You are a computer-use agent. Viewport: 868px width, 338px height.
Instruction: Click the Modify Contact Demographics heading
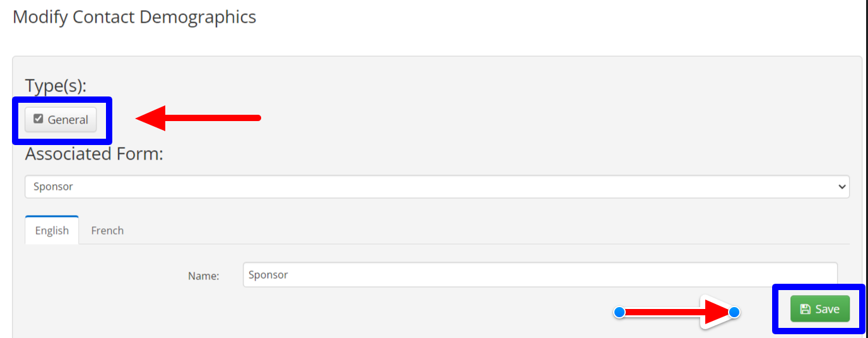pyautogui.click(x=134, y=17)
